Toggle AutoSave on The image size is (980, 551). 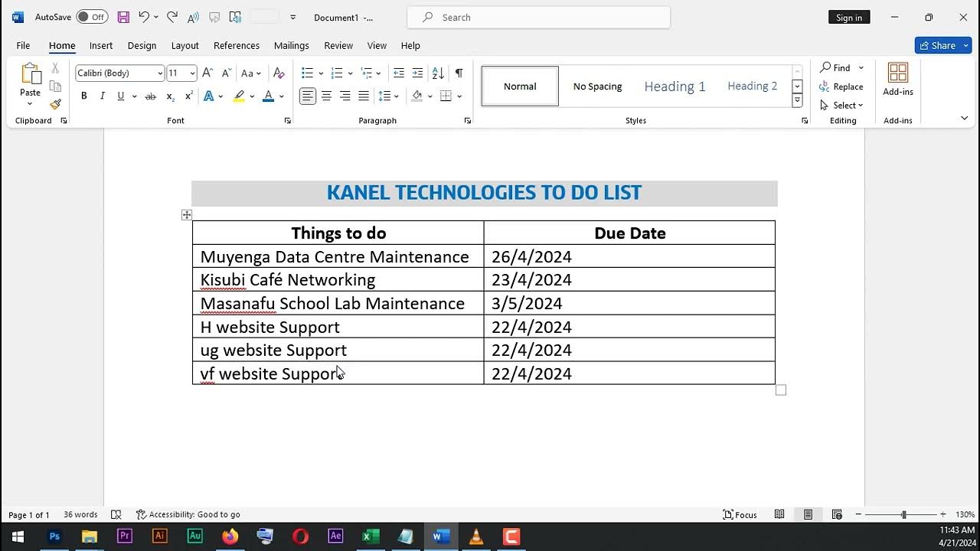pyautogui.click(x=92, y=17)
